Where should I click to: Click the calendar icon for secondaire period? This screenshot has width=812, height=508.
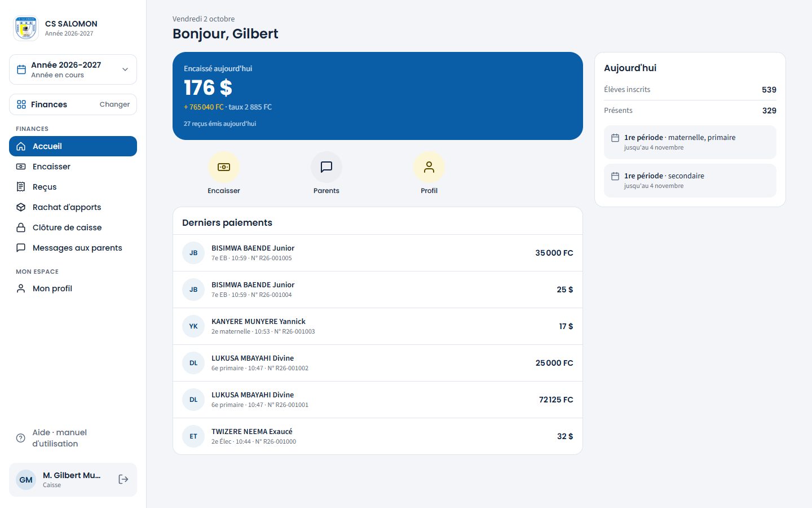615,176
